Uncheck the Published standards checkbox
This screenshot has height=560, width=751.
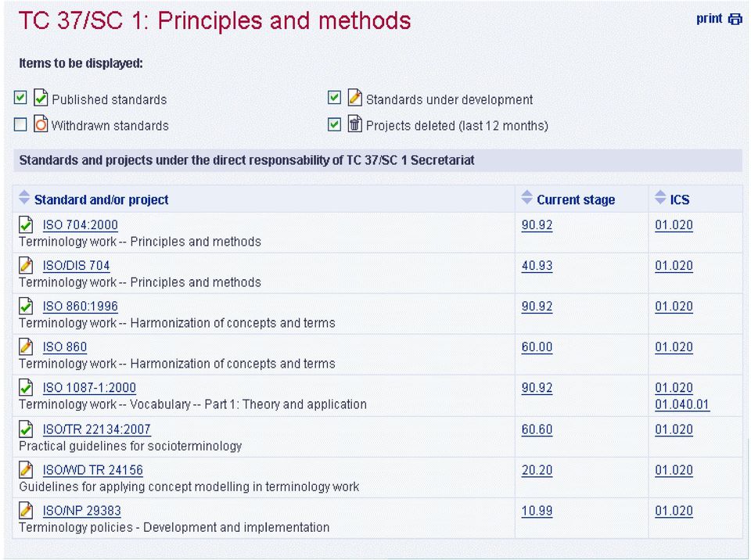point(20,99)
